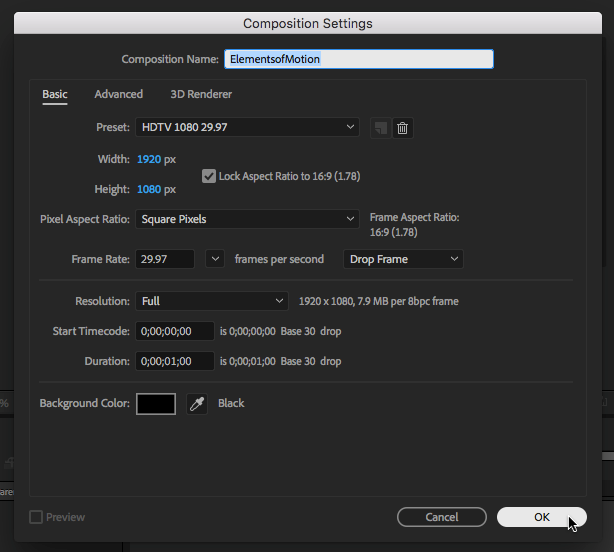Open the Preset dropdown HDTV 1080 29.97
This screenshot has width=614, height=552.
(247, 127)
